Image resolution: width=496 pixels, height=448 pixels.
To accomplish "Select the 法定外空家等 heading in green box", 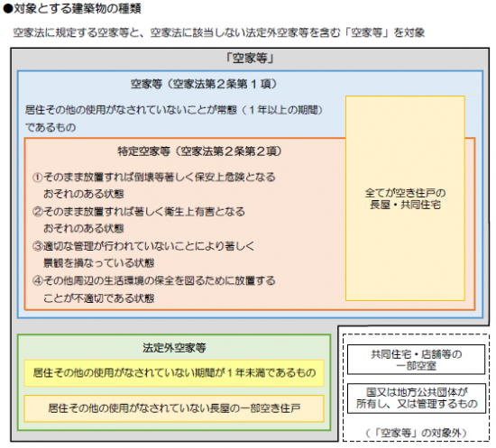I will pos(174,348).
